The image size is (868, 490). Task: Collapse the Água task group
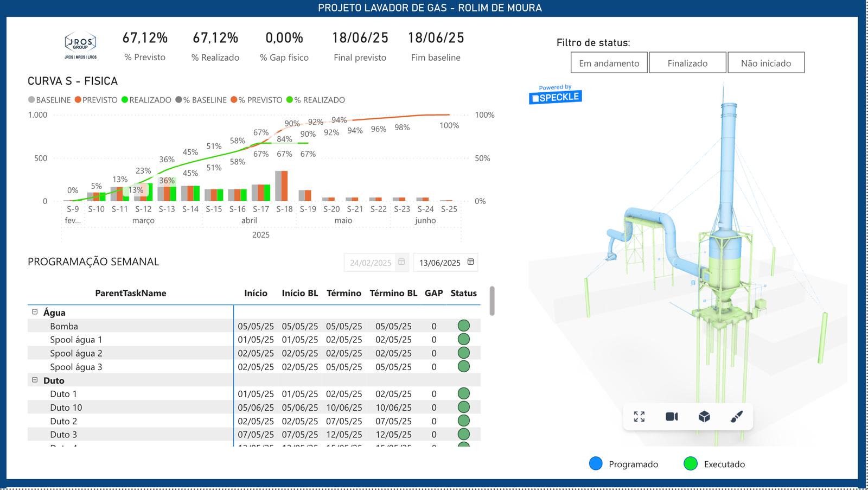(35, 312)
